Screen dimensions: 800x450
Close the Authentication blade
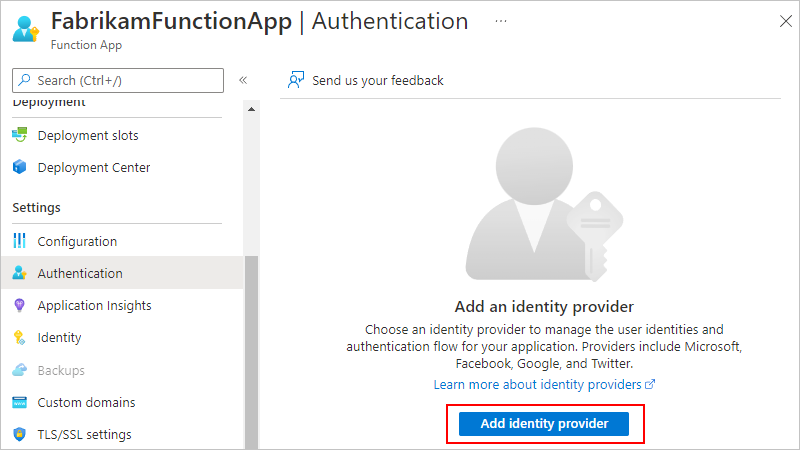781,20
